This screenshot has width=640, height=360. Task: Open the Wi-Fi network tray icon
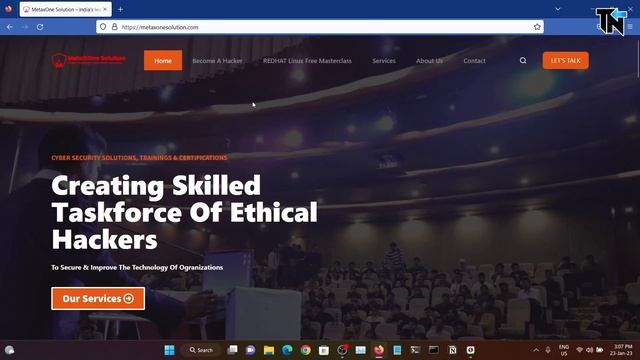[580, 350]
